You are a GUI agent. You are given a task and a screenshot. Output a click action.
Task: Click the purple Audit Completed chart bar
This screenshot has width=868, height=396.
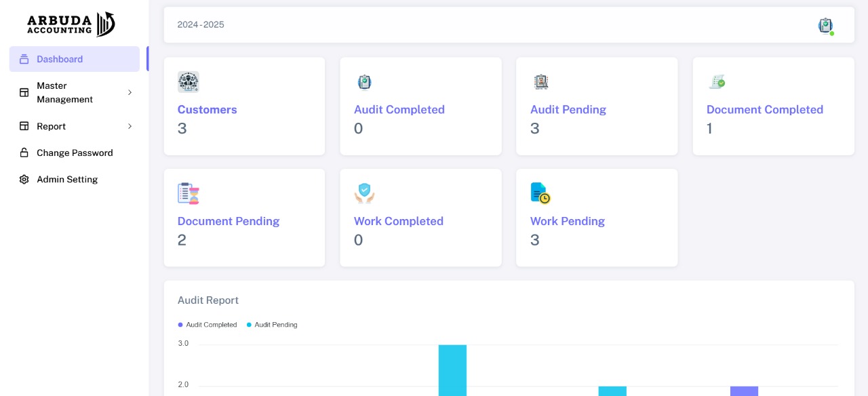(x=744, y=391)
